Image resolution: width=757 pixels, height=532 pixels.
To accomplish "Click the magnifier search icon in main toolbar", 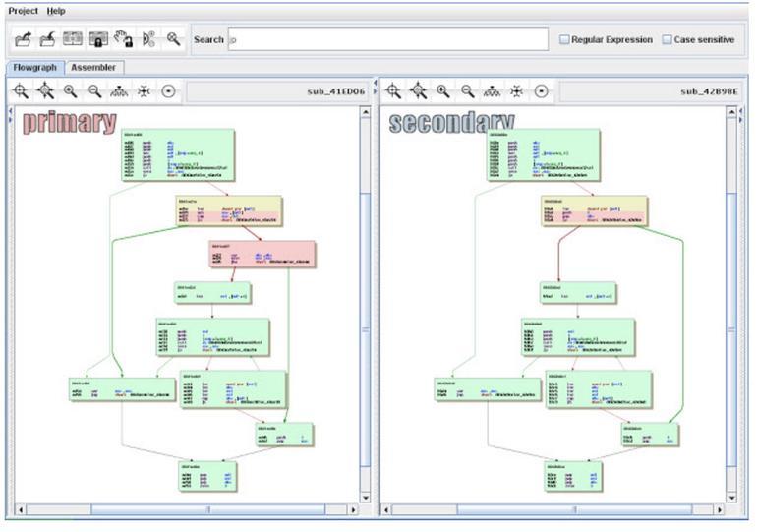I will (x=174, y=39).
